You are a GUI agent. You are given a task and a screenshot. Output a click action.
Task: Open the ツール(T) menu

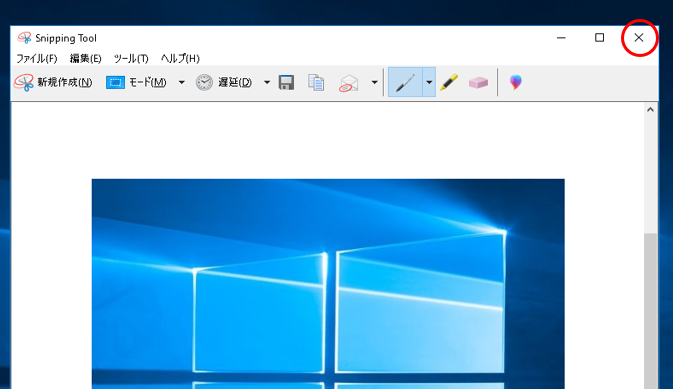coord(131,58)
